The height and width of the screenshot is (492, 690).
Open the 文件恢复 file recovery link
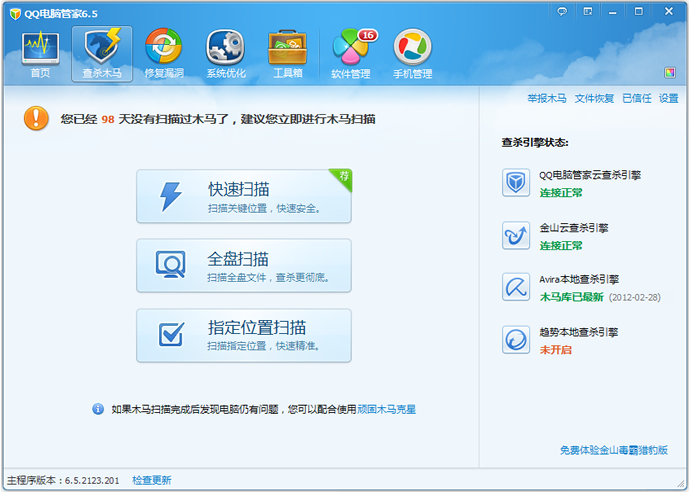(594, 99)
